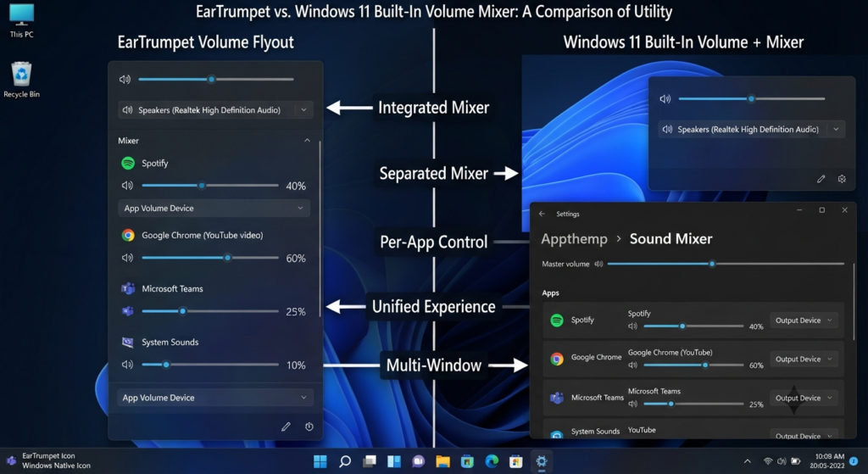Viewport: 868px width, 474px height.
Task: Open Teams Chat on taskbar
Action: 418,461
